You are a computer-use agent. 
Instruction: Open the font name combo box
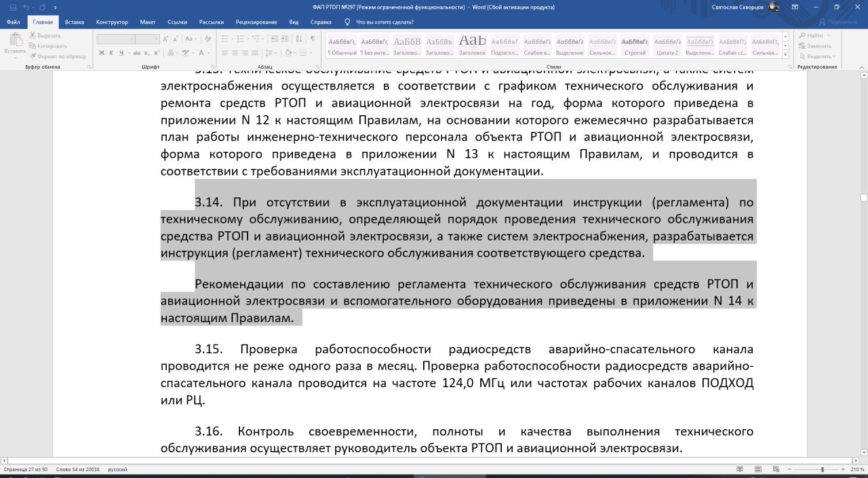(x=115, y=39)
